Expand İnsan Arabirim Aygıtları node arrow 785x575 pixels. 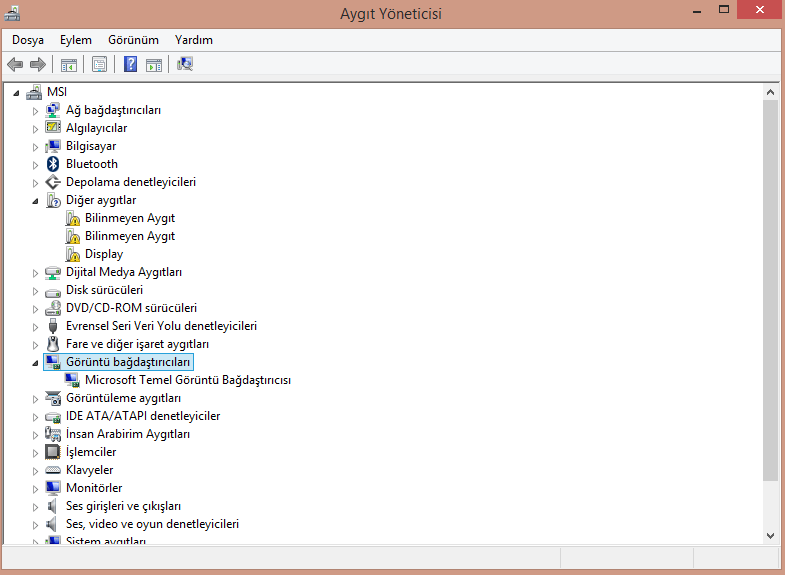35,435
